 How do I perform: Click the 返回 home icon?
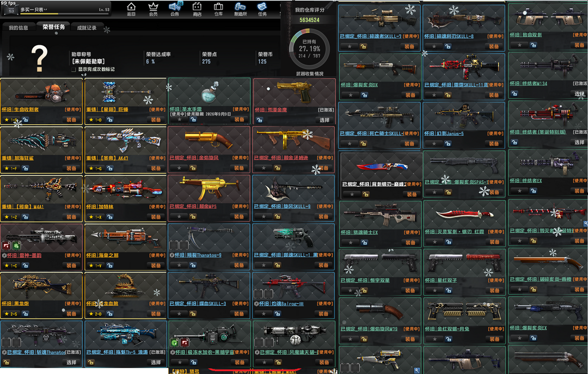[131, 8]
